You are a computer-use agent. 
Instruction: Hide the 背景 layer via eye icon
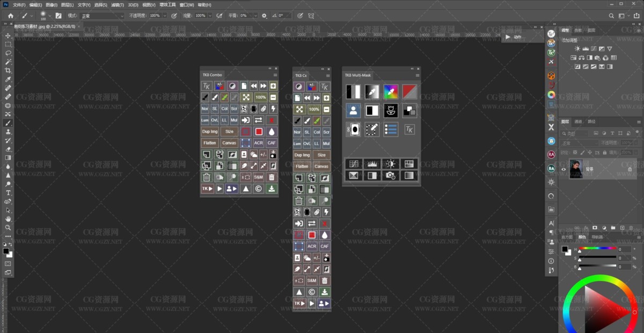pyautogui.click(x=563, y=169)
